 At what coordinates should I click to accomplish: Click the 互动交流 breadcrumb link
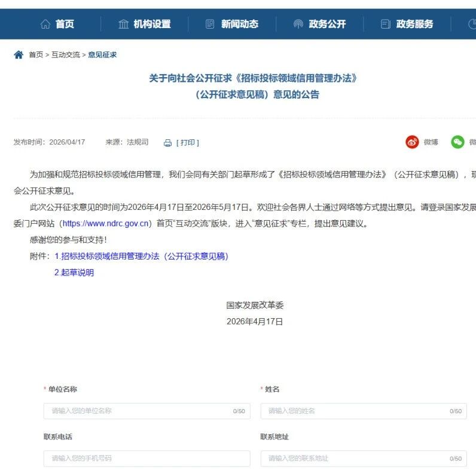point(66,54)
